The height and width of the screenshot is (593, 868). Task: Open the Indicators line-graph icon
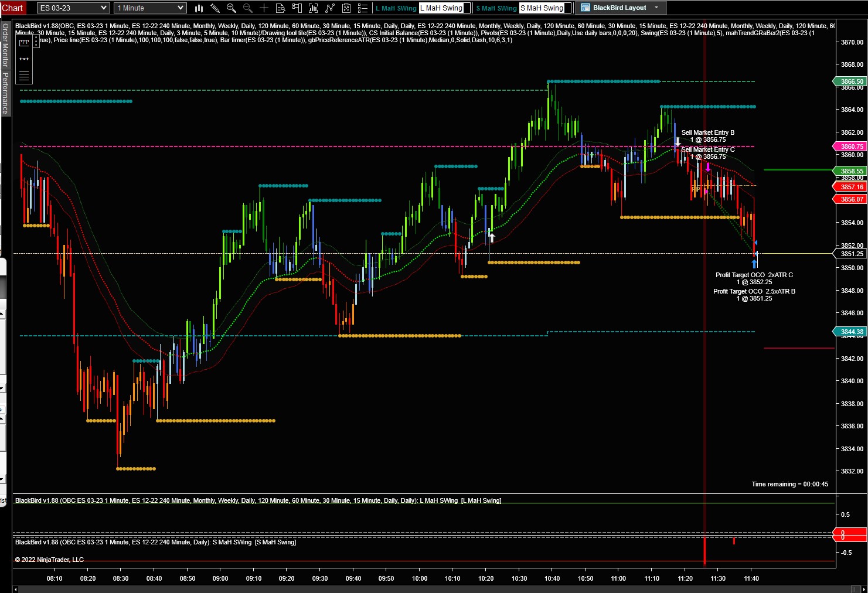330,8
